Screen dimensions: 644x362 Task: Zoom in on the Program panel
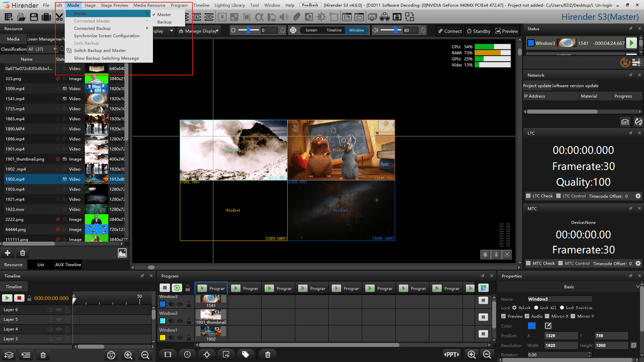click(x=471, y=354)
